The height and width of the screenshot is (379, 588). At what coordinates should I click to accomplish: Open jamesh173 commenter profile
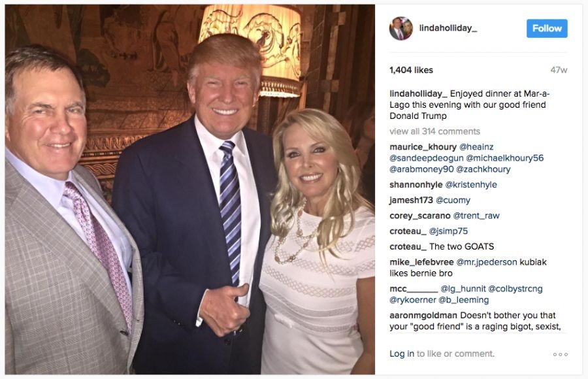click(411, 201)
